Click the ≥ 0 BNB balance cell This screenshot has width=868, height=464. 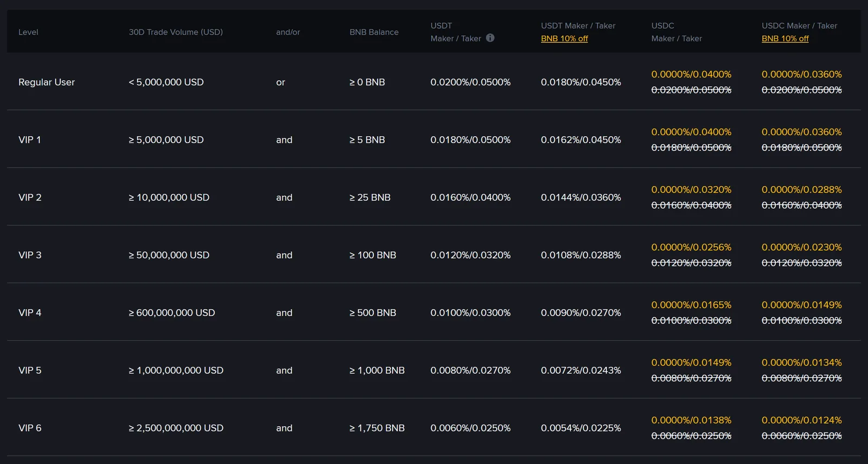[x=367, y=82]
